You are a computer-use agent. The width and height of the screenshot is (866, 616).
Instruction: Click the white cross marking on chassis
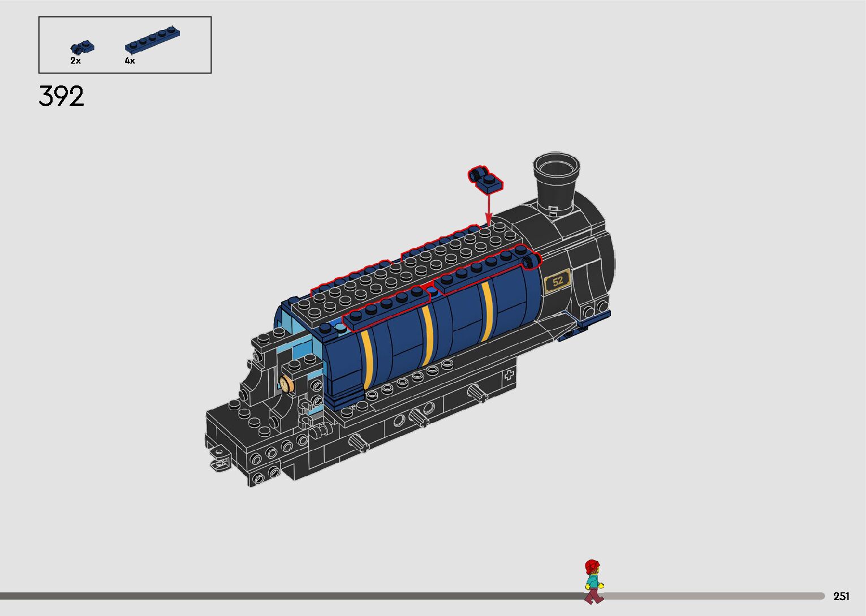click(509, 374)
